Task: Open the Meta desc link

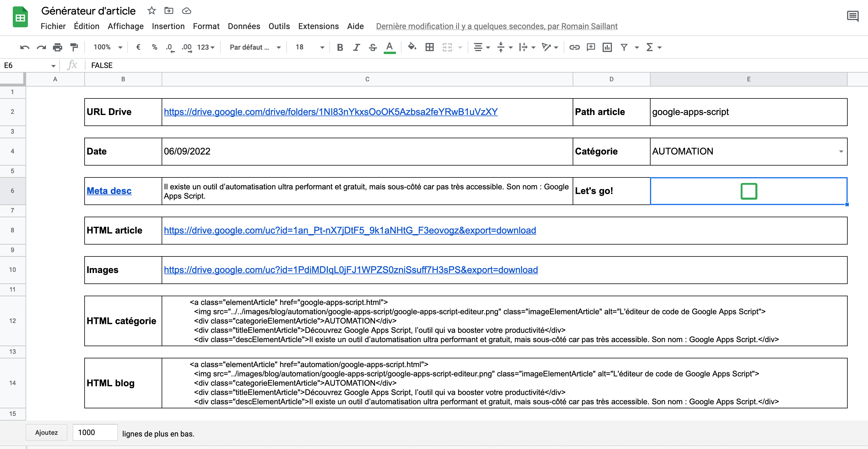Action: (109, 191)
